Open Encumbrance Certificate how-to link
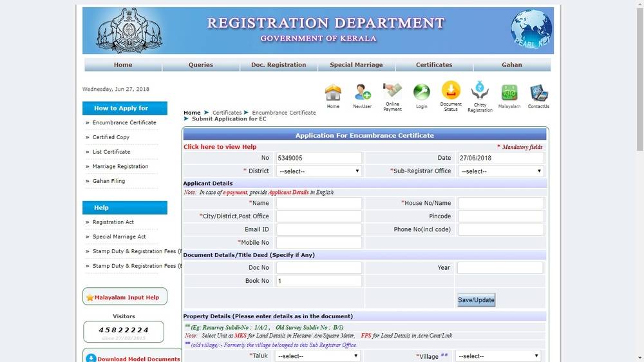 (x=124, y=122)
